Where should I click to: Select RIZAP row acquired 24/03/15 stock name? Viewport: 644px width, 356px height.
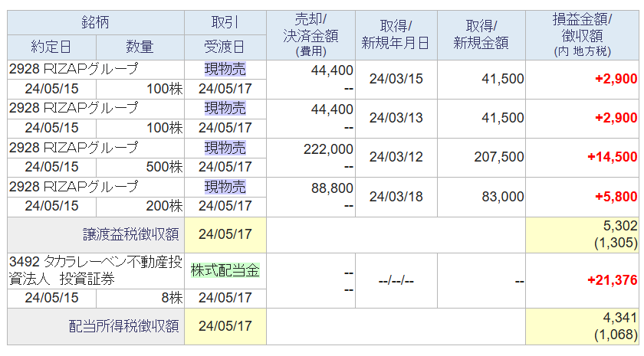74,69
